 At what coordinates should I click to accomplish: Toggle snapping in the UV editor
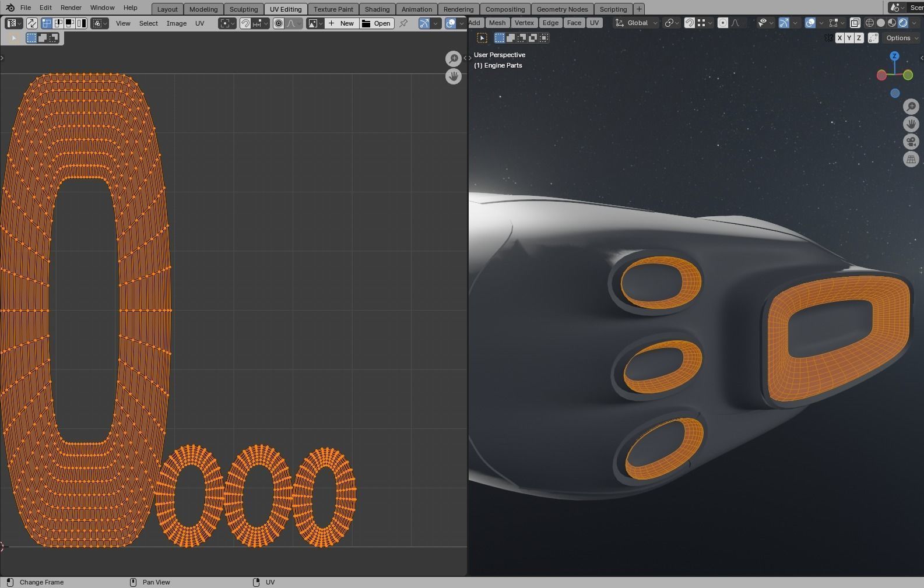(245, 23)
